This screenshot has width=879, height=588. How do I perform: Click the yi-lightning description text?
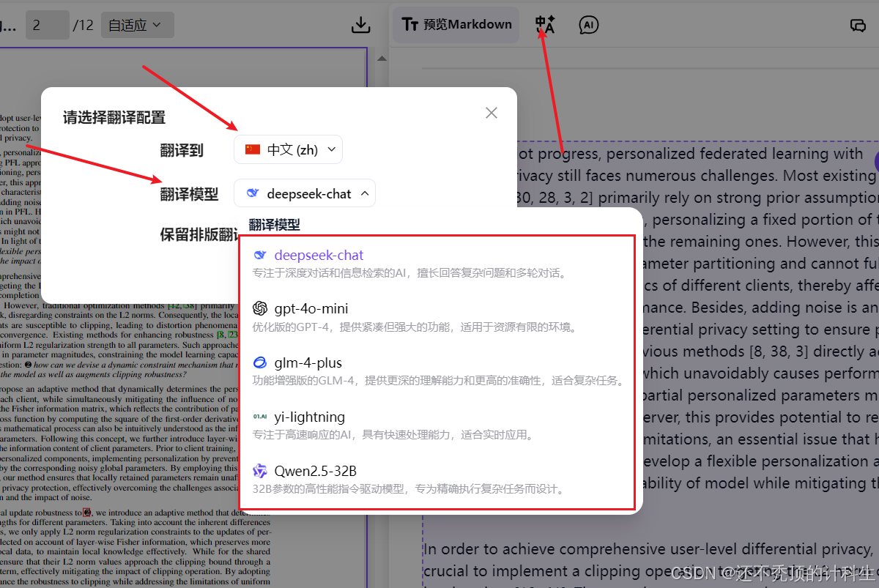tap(393, 435)
